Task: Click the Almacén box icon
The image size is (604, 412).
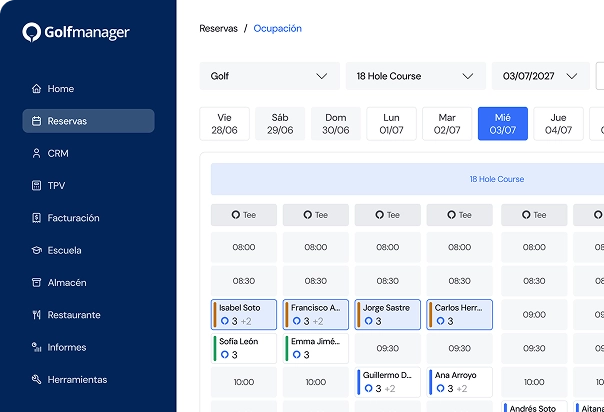Action: pyautogui.click(x=36, y=283)
